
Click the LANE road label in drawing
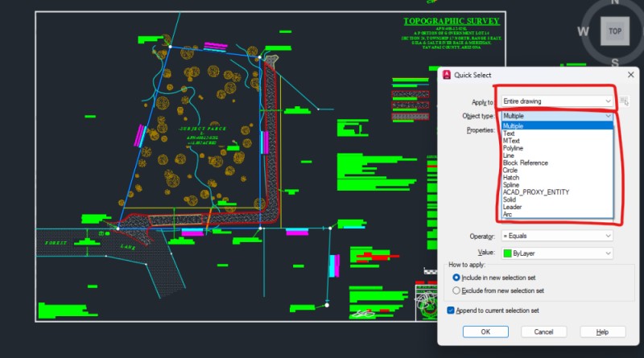pyautogui.click(x=128, y=246)
